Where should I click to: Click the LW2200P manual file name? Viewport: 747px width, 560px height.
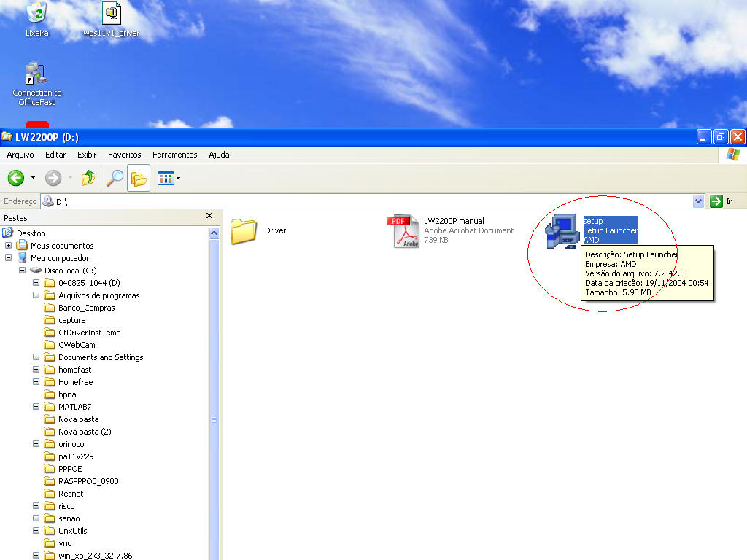tap(454, 221)
